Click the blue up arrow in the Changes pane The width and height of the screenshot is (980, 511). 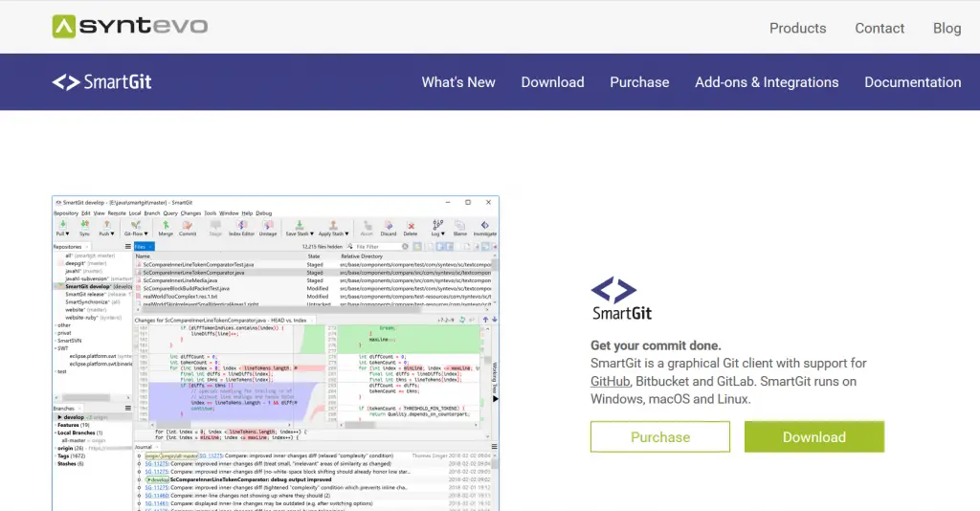pos(485,320)
